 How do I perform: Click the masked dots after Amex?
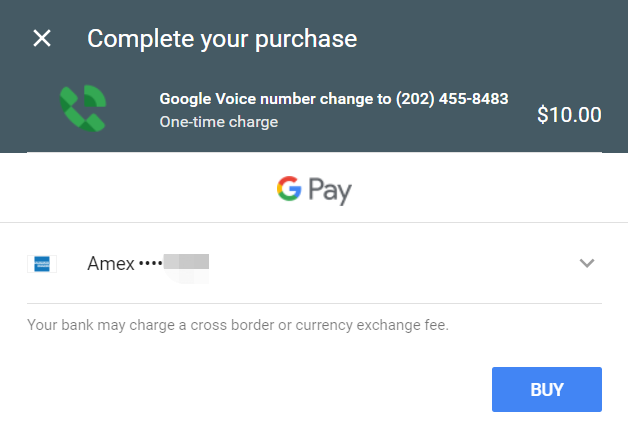tap(151, 264)
